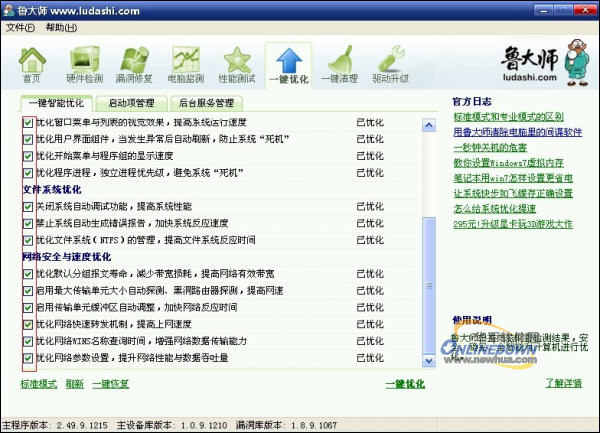Viewport: 600px width, 433px height.
Task: Open the 漏洞修复 vulnerability repair tool
Action: pyautogui.click(x=135, y=64)
